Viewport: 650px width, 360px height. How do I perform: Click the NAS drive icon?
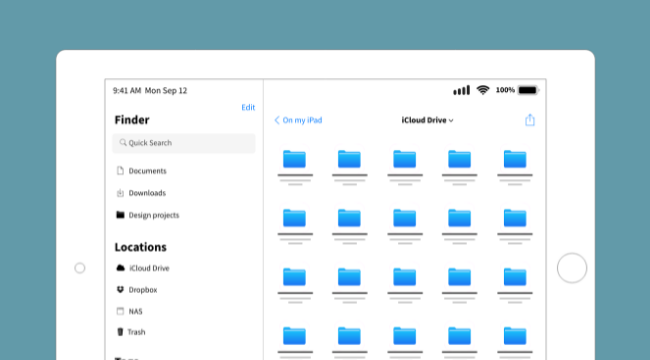tap(120, 311)
